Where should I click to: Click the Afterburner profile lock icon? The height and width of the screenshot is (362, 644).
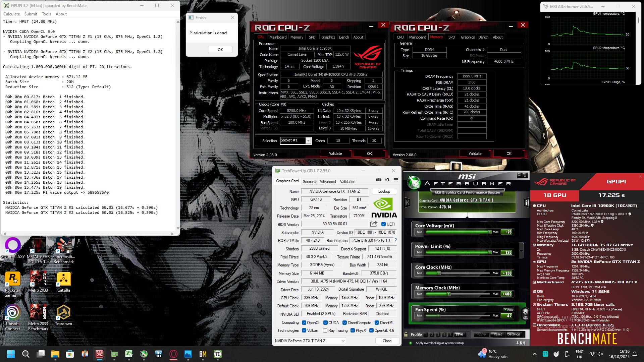406,335
